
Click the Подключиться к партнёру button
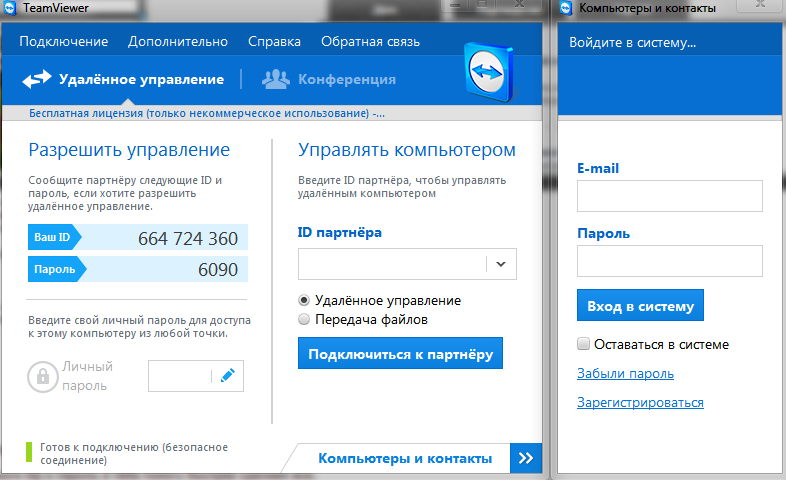400,353
